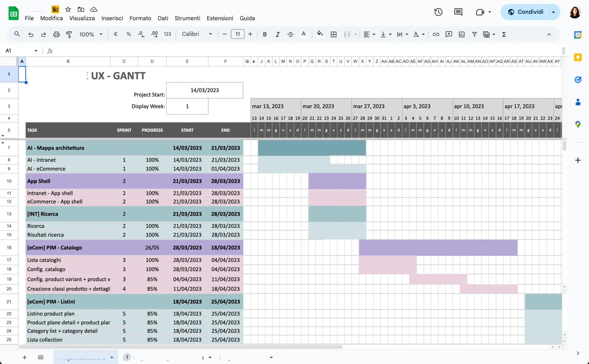Open the Calibri font dropdown
Image resolution: width=589 pixels, height=364 pixels.
pyautogui.click(x=196, y=34)
